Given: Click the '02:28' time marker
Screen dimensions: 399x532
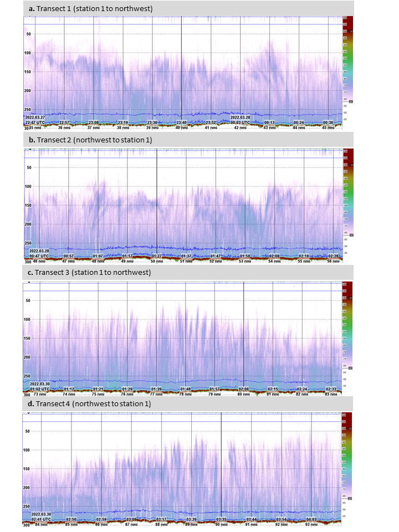Looking at the screenshot, I should (x=333, y=256).
